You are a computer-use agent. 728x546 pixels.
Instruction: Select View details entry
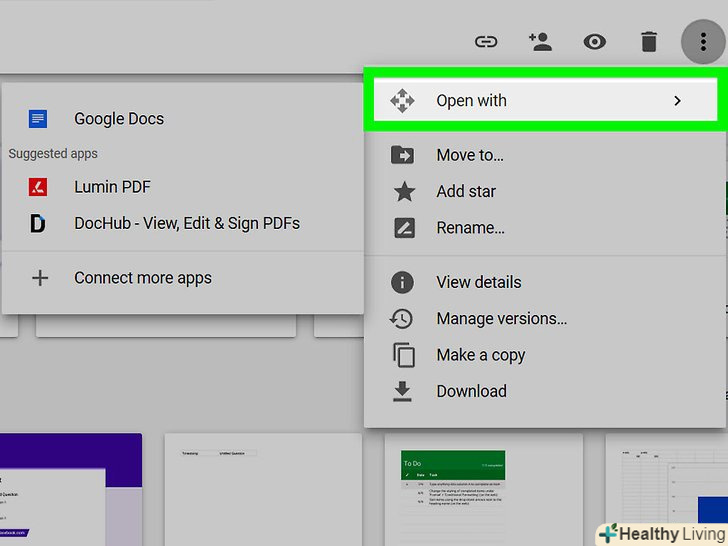point(545,282)
